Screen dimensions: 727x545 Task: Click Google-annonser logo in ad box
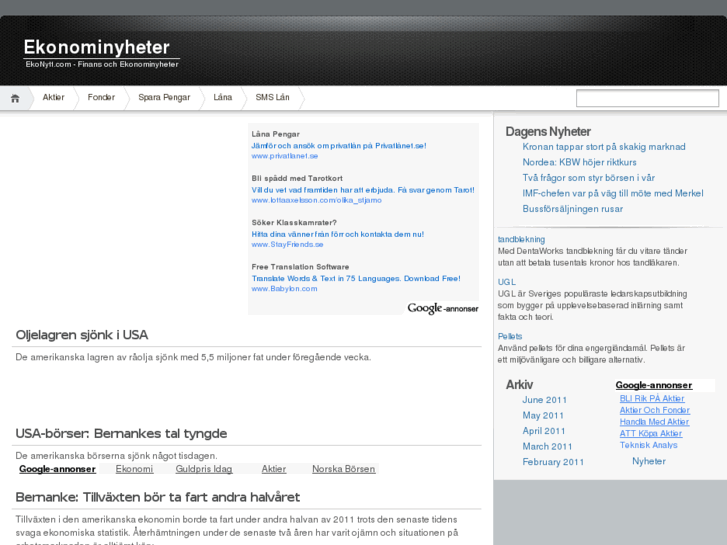442,308
